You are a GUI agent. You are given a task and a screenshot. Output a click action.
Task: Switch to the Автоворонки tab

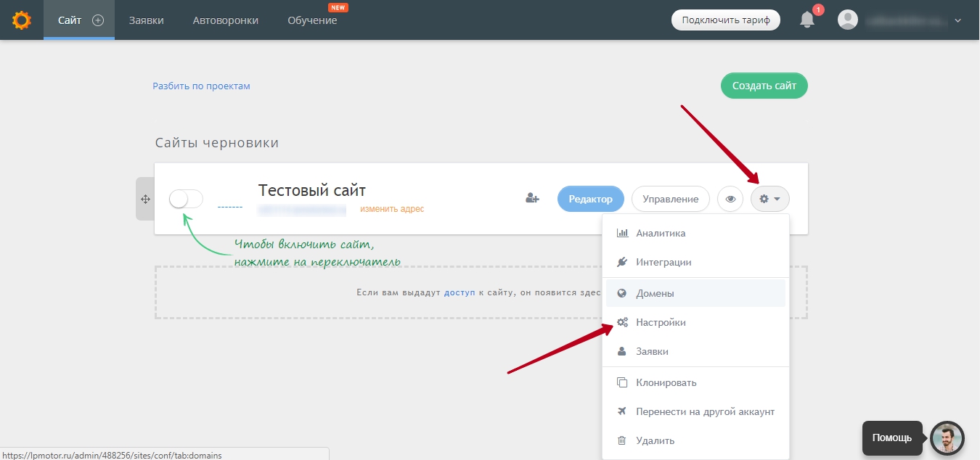(x=225, y=20)
